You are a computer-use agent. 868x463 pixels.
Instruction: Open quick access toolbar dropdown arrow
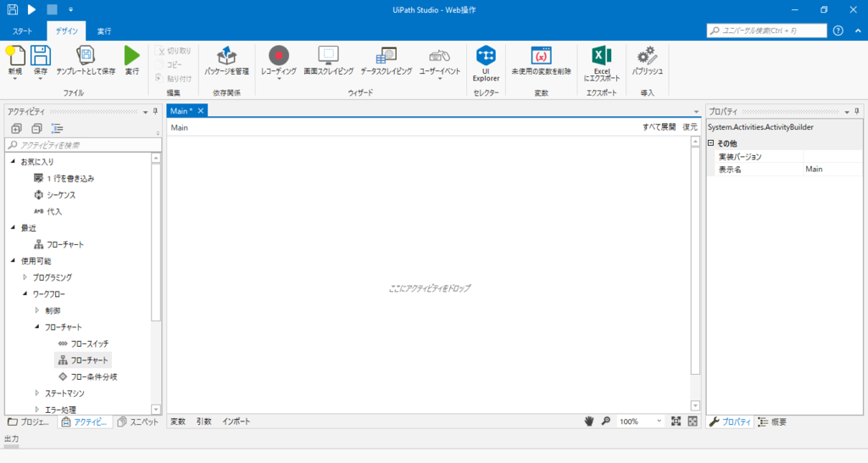click(x=71, y=9)
